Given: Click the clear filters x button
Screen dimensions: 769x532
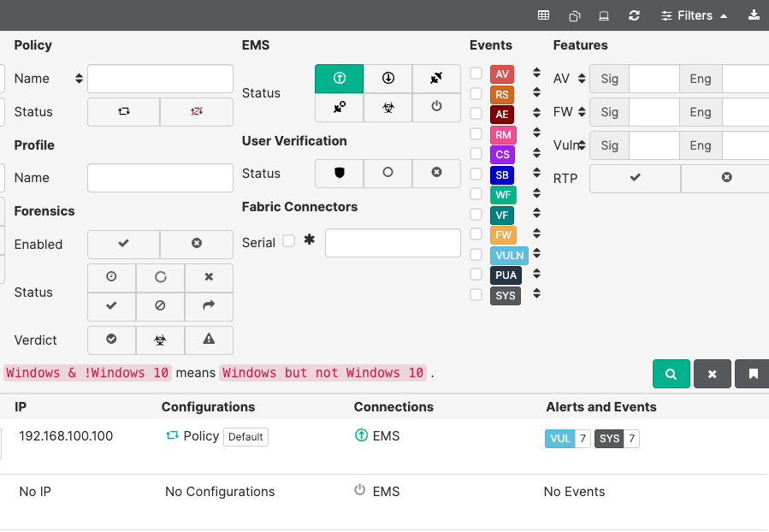Looking at the screenshot, I should pyautogui.click(x=712, y=374).
